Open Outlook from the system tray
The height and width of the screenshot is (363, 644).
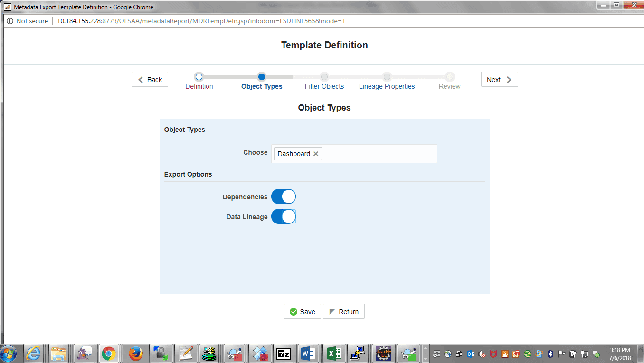[470, 354]
